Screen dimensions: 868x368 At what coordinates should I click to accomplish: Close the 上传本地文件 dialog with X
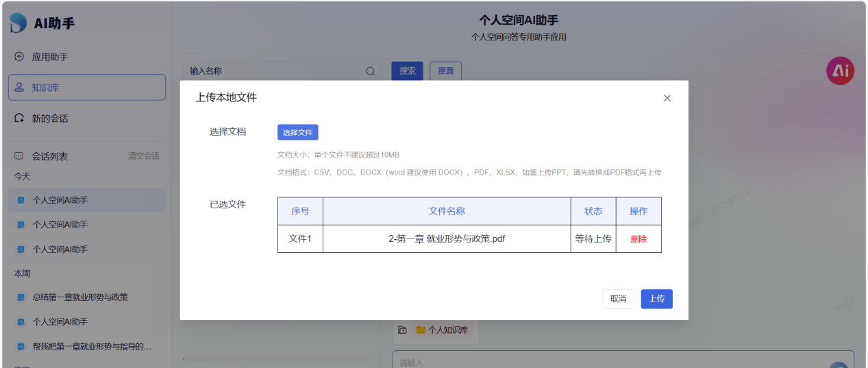point(667,98)
